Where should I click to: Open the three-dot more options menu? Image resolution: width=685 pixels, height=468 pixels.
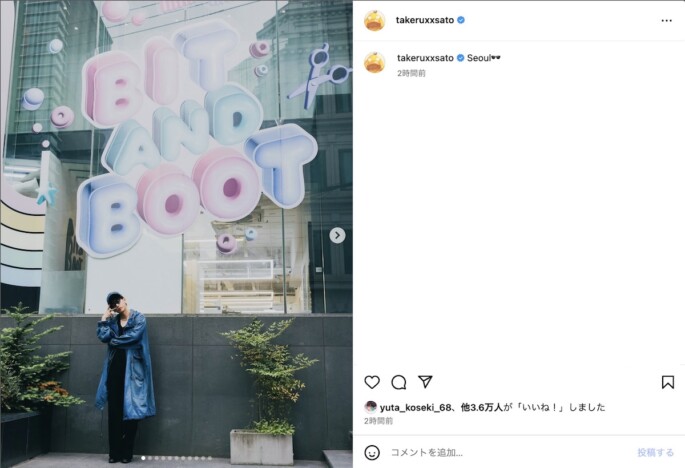coord(666,21)
